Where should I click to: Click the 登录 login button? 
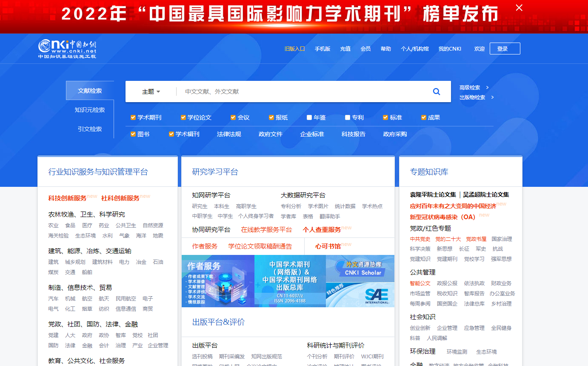click(505, 49)
